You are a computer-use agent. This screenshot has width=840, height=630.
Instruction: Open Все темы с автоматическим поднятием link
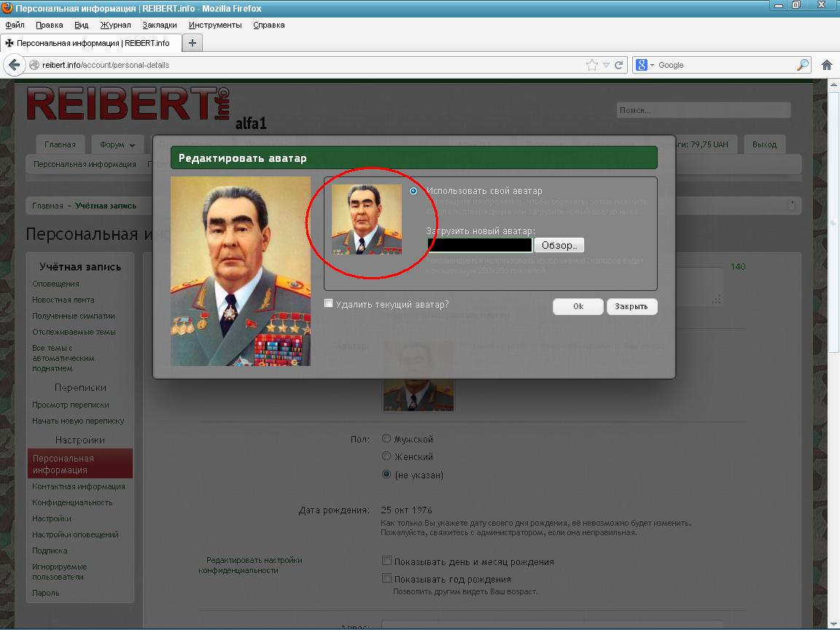63,358
